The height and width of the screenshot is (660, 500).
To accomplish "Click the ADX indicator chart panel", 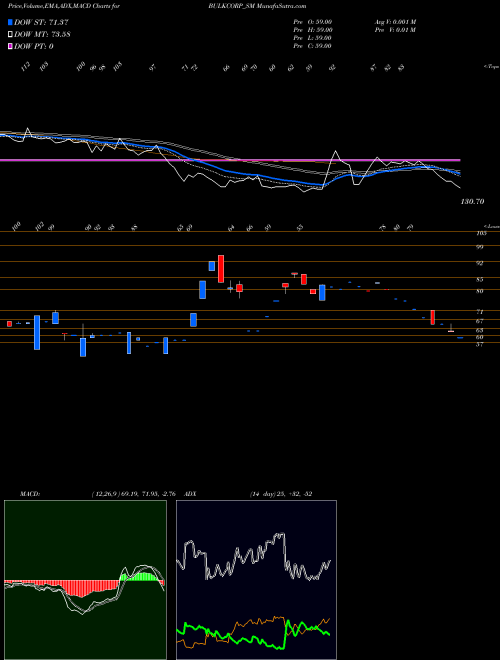I will pos(256,580).
